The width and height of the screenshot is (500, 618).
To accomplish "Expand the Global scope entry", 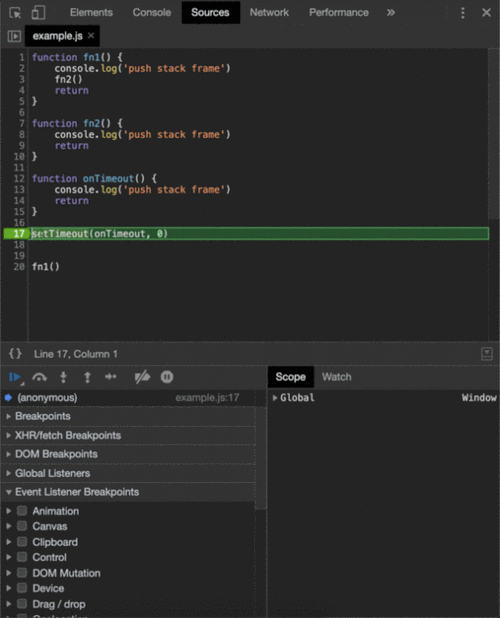I will click(275, 398).
